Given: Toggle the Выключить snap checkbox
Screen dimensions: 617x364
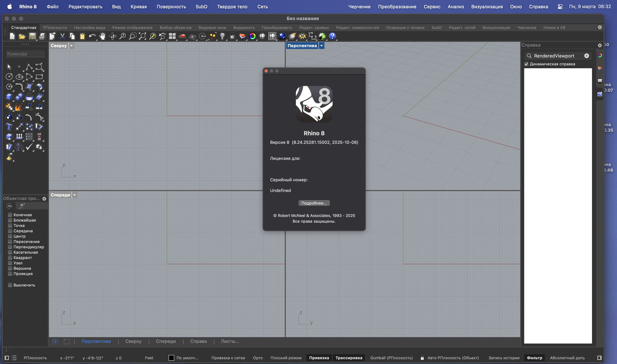Looking at the screenshot, I should coord(10,285).
